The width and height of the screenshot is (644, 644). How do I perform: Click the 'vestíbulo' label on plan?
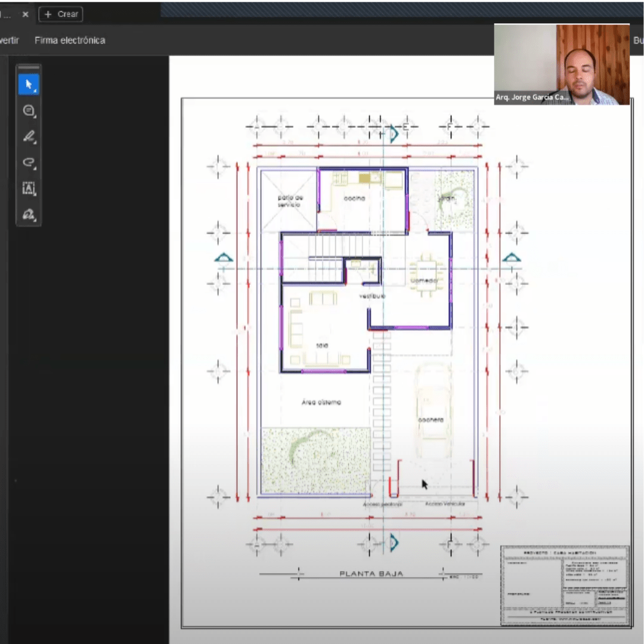[x=372, y=296]
